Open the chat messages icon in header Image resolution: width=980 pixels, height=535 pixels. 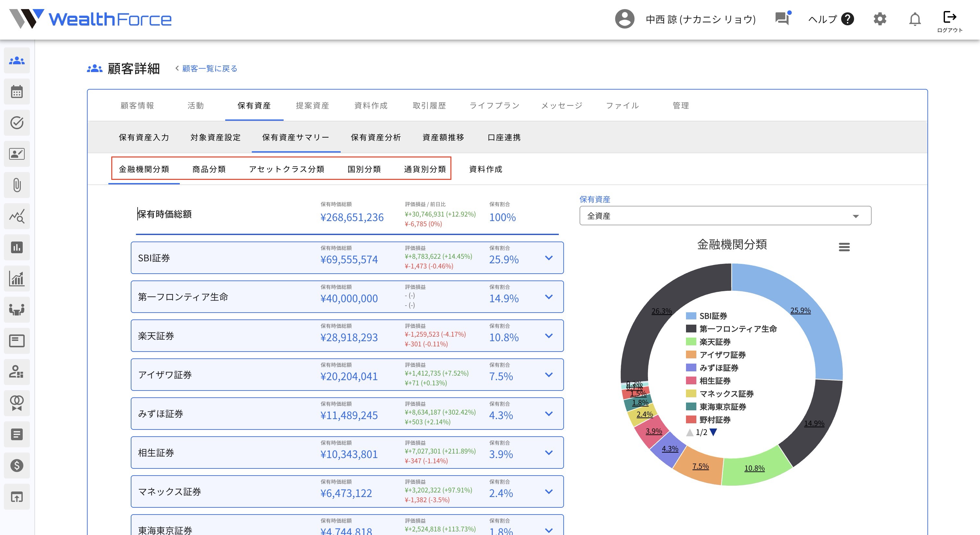(x=783, y=18)
